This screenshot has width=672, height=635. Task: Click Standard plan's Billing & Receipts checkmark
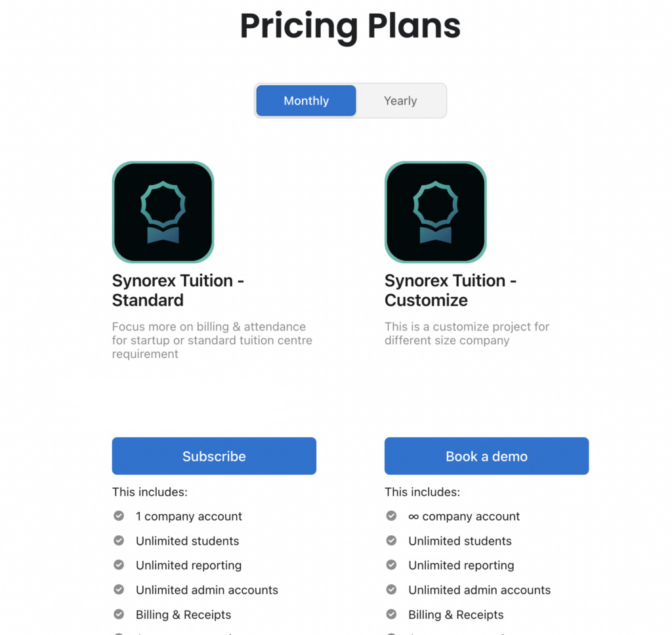(119, 615)
